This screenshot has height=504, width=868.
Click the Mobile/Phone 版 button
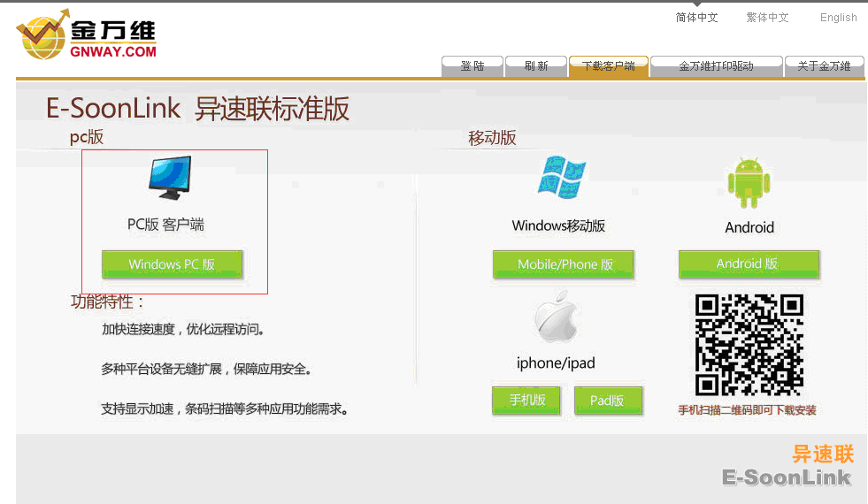click(x=564, y=264)
